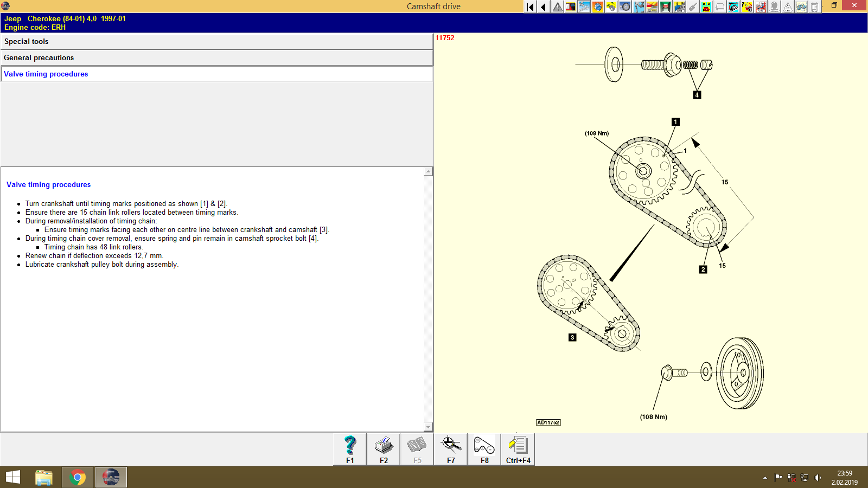868x488 pixels.
Task: Click the globe service schedules icon
Action: pyautogui.click(x=597, y=7)
